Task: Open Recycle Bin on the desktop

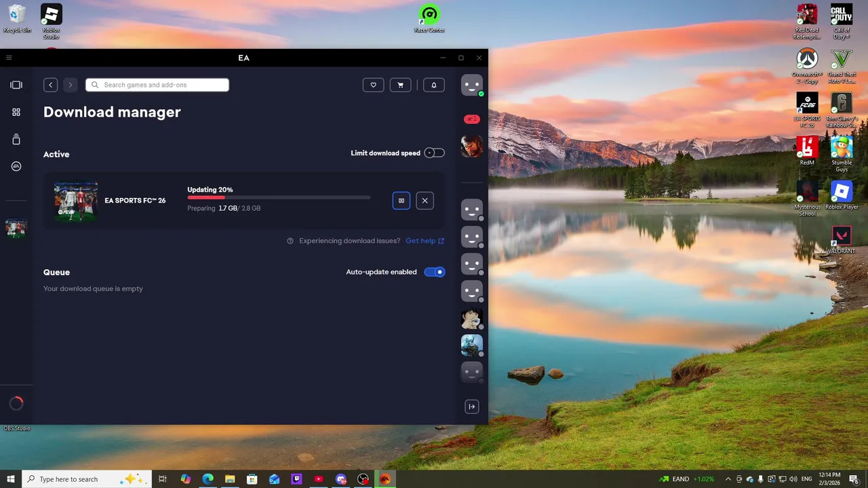Action: [17, 18]
